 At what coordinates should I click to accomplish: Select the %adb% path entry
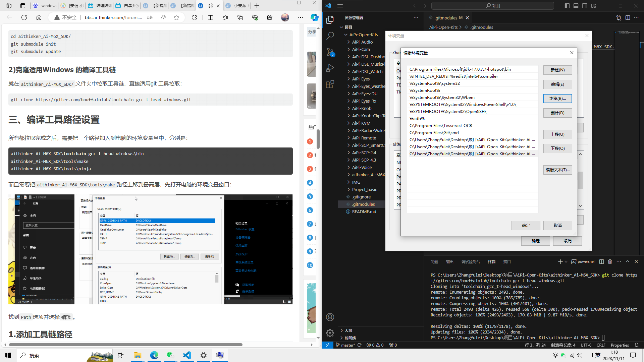point(472,118)
